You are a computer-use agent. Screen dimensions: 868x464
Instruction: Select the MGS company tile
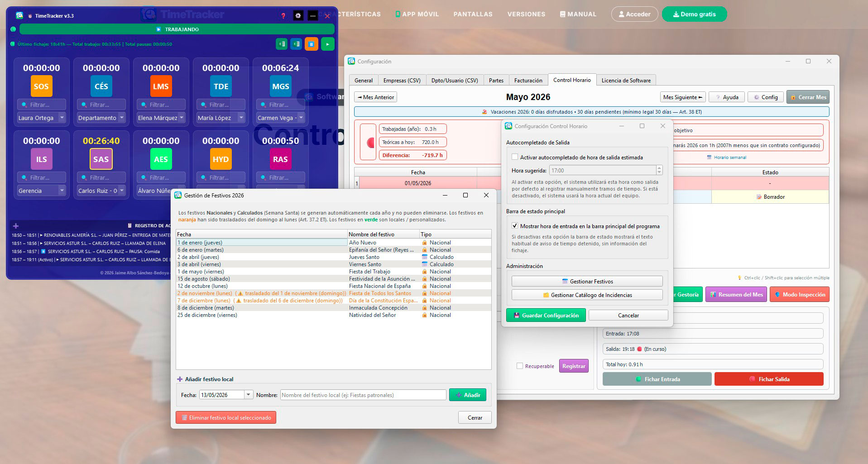[280, 86]
